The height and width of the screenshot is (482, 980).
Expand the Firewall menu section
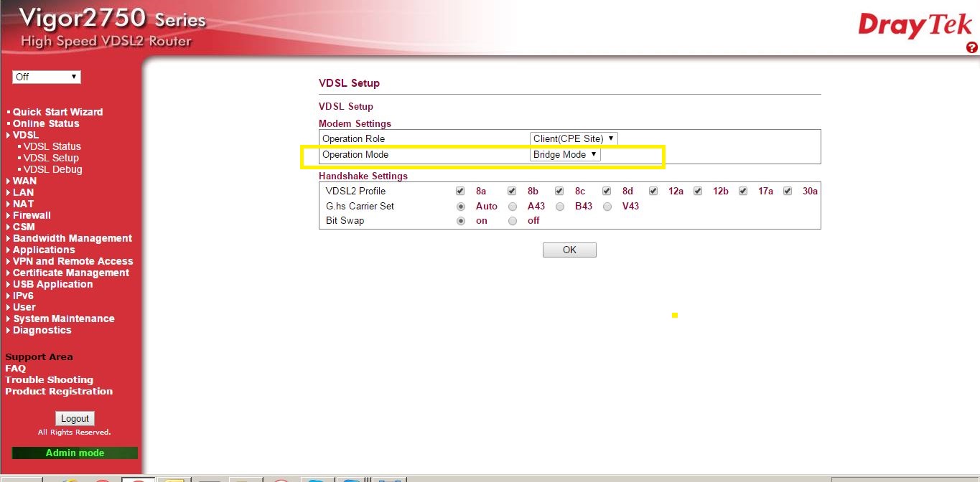click(x=32, y=215)
